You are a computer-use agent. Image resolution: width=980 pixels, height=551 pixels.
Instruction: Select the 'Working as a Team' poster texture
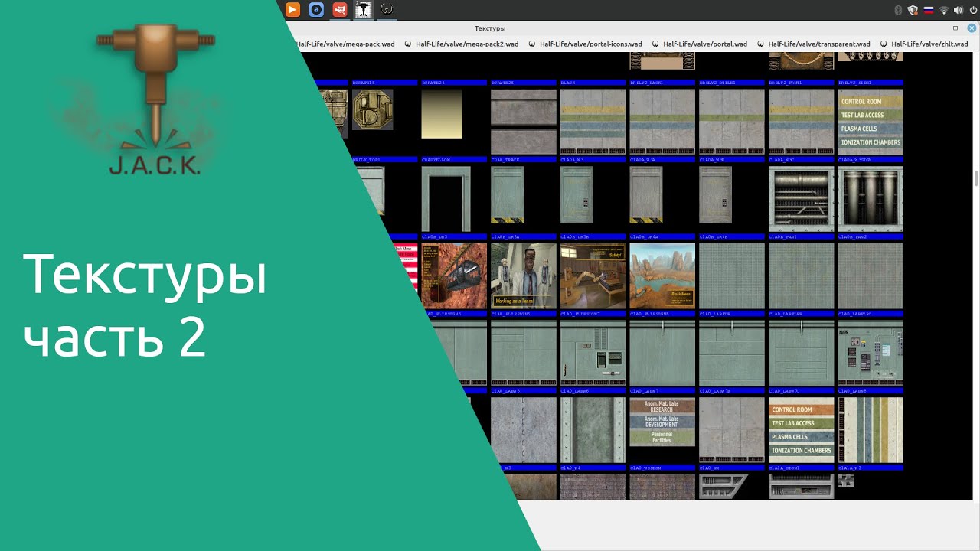524,276
